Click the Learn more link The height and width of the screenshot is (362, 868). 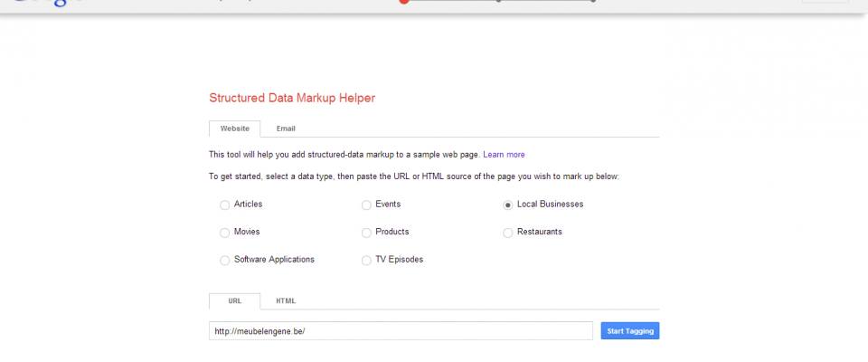tap(504, 155)
